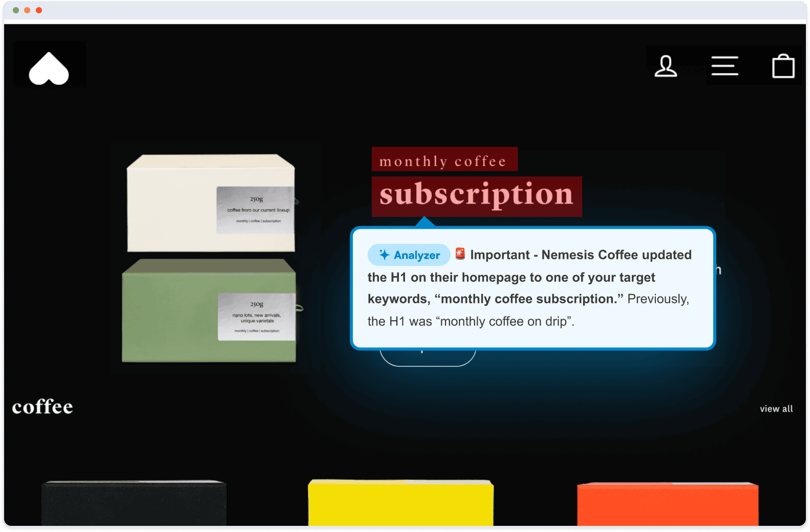Open the hamburger menu icon
The height and width of the screenshot is (532, 810).
tap(724, 66)
